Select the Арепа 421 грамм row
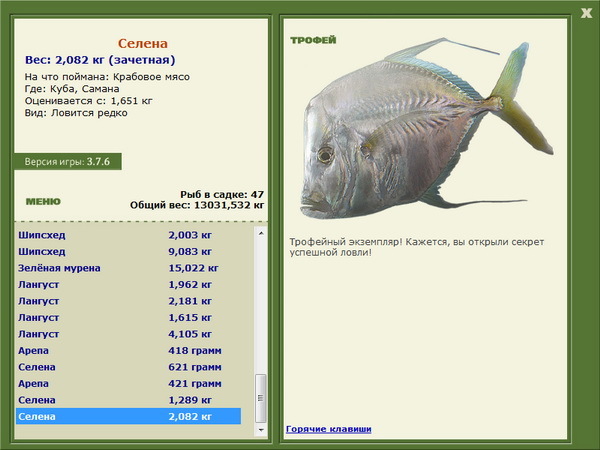Image resolution: width=600 pixels, height=450 pixels. (x=129, y=383)
